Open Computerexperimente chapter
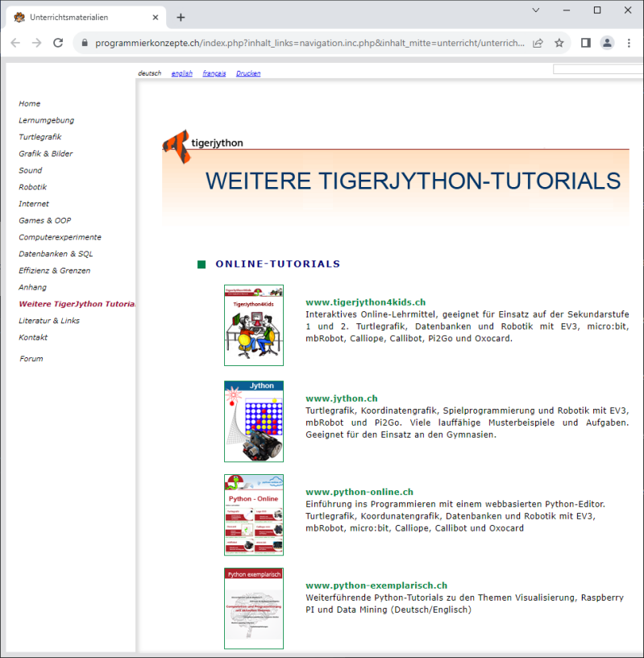Image resolution: width=644 pixels, height=658 pixels. click(60, 237)
